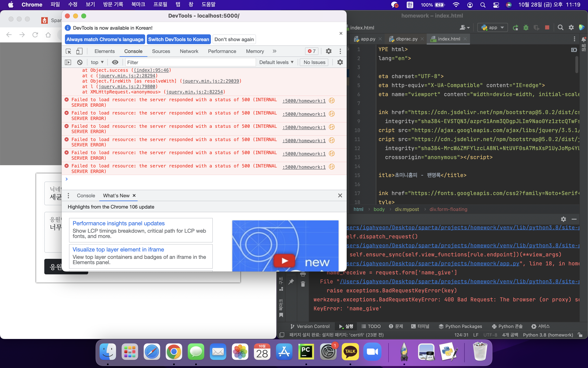The height and width of the screenshot is (368, 588).
Task: Click the No Issues button
Action: pos(314,62)
